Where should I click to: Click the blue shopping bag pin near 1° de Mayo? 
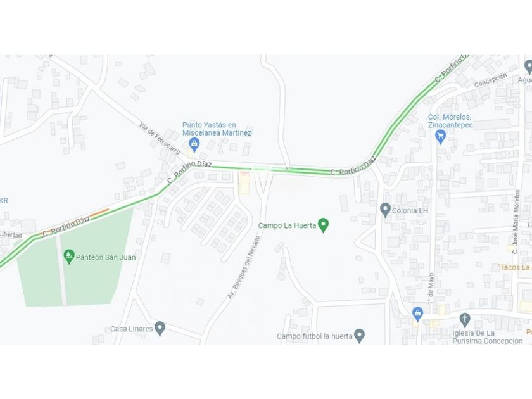(x=417, y=314)
